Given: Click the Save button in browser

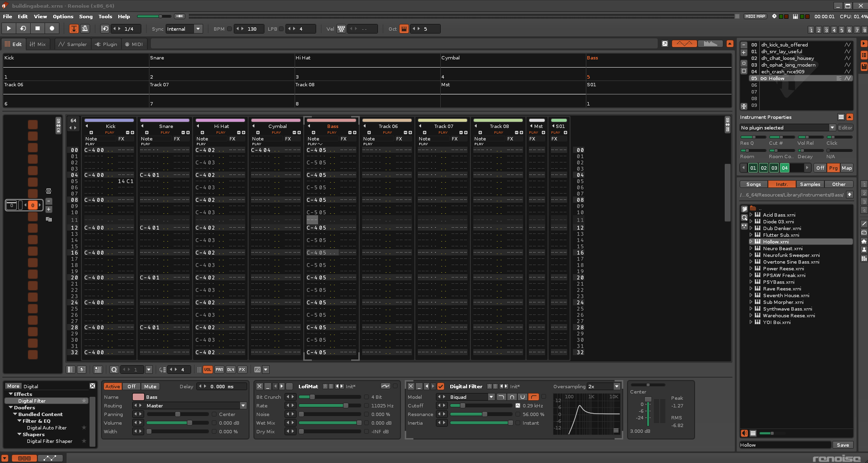Looking at the screenshot, I should pyautogui.click(x=843, y=445).
